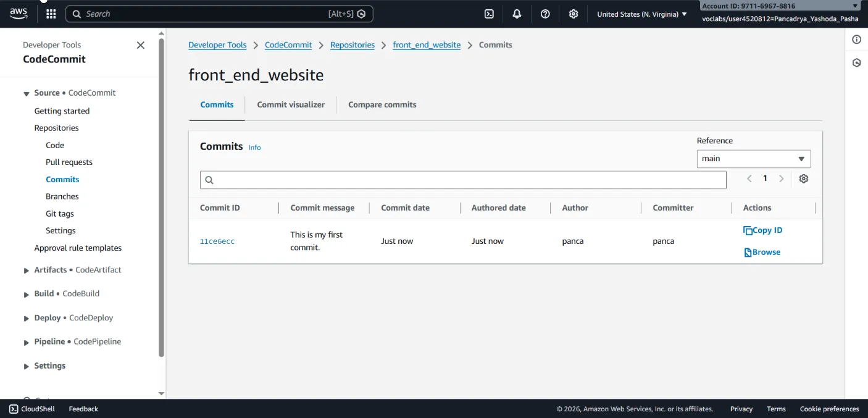Viewport: 868px width, 418px height.
Task: Click the Authored date column header
Action: coord(498,208)
